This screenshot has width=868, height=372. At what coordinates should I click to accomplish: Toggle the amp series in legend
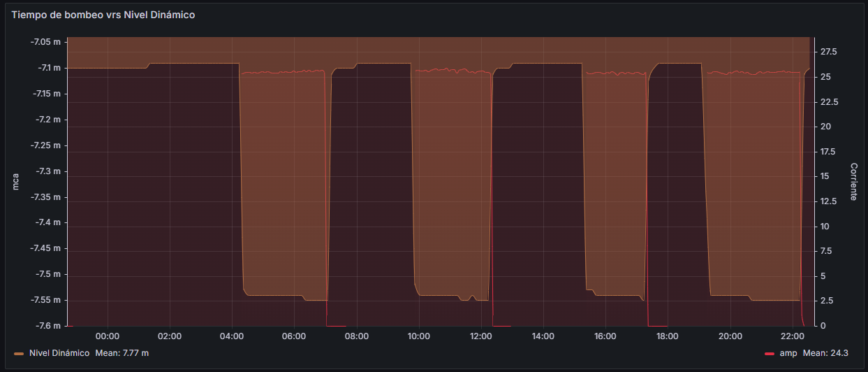[788, 353]
